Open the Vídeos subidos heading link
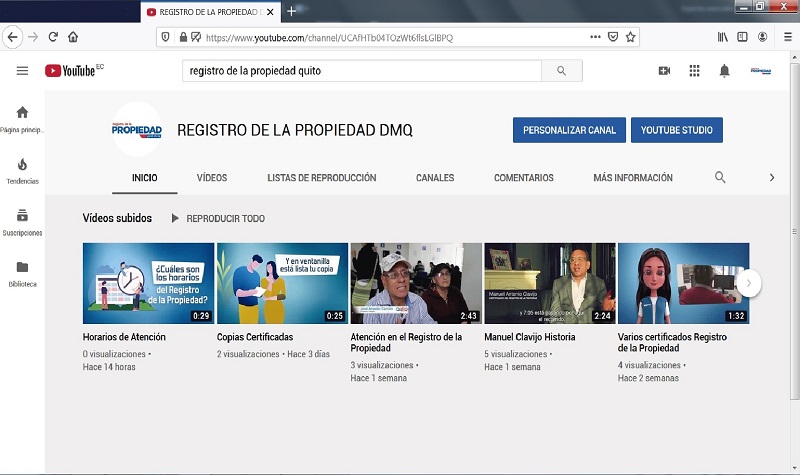This screenshot has height=475, width=800. click(x=117, y=218)
